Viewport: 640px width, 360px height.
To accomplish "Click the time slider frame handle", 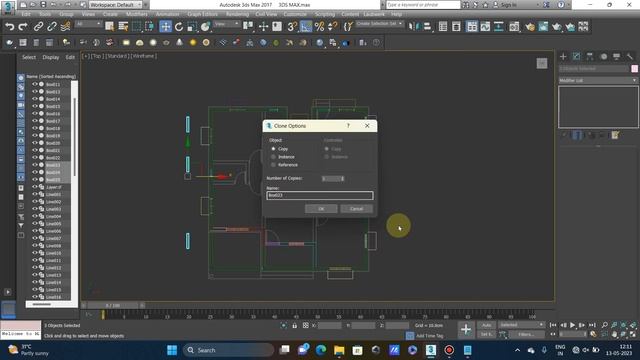I will [113, 305].
